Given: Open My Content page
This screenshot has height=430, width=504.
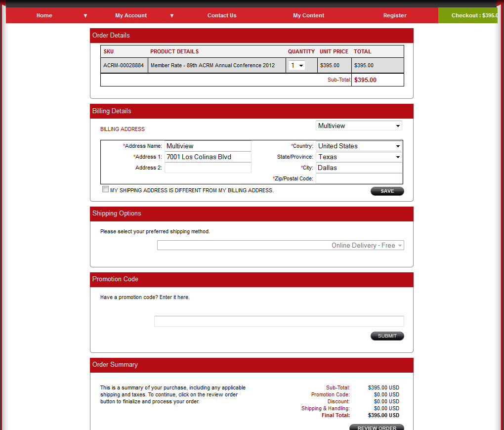Looking at the screenshot, I should (x=308, y=15).
